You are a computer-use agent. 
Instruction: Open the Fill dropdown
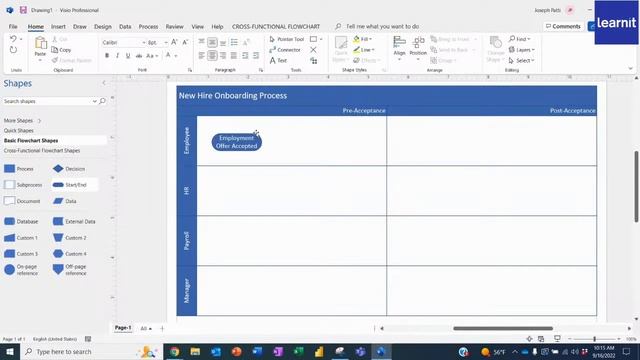362,39
